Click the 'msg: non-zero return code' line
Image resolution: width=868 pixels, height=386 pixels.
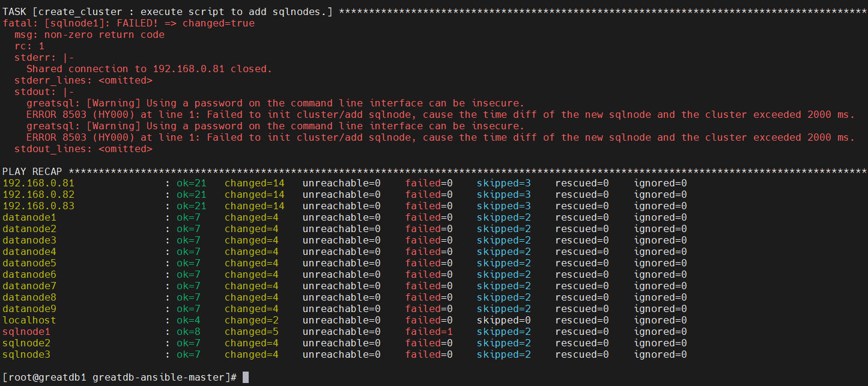90,35
